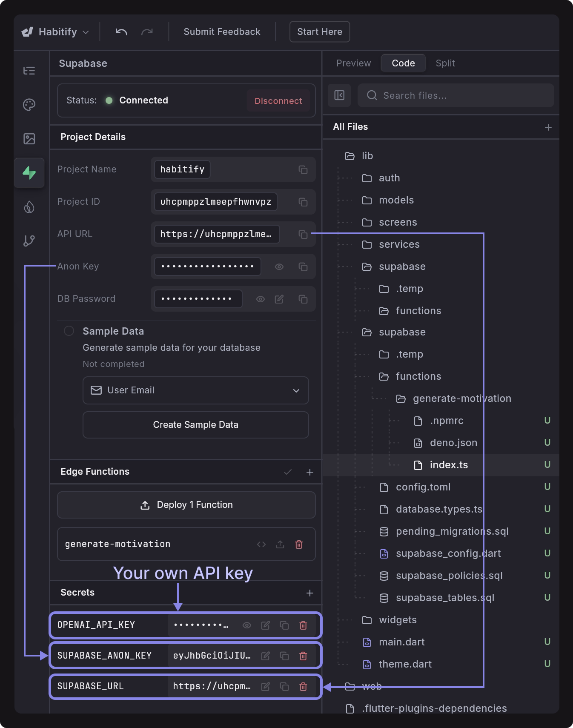Click the Disconnect button
The image size is (573, 728).
278,101
